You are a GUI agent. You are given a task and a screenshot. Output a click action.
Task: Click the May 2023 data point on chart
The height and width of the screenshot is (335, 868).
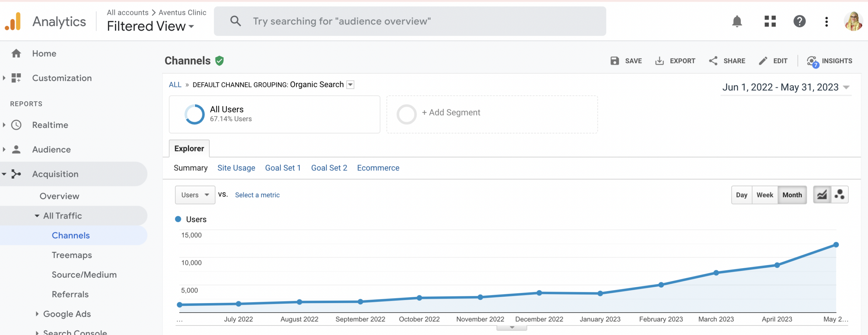click(836, 245)
